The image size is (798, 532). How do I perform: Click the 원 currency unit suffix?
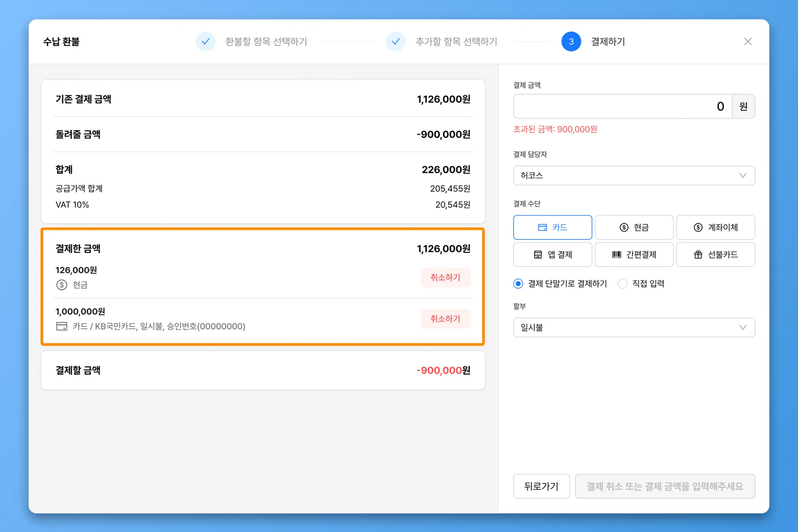coord(743,106)
